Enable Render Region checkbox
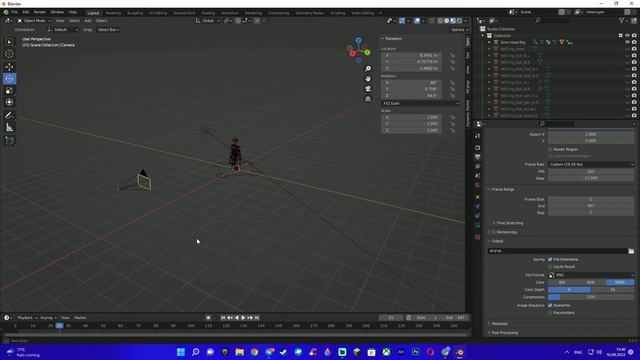This screenshot has width=640, height=360. (x=550, y=149)
